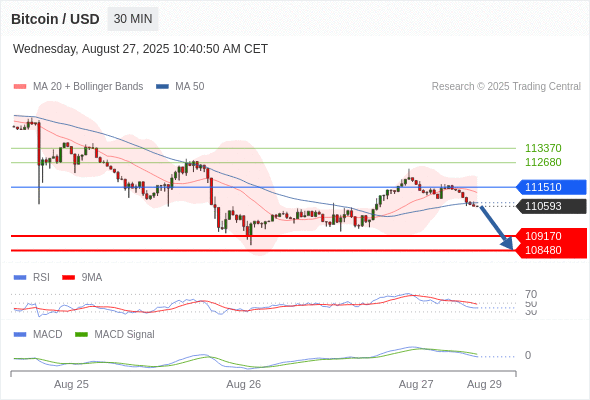590x400 pixels.
Task: Click the blue 111510 pivot price tag
Action: (x=551, y=187)
